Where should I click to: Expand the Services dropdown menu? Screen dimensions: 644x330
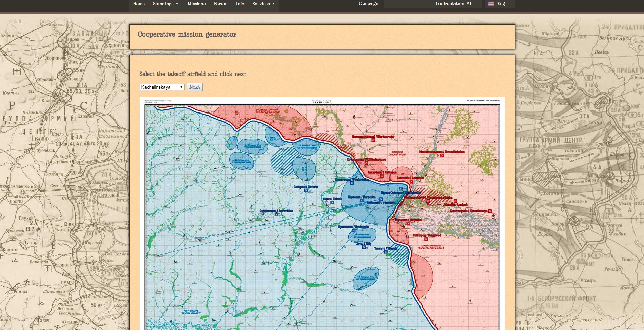point(264,4)
